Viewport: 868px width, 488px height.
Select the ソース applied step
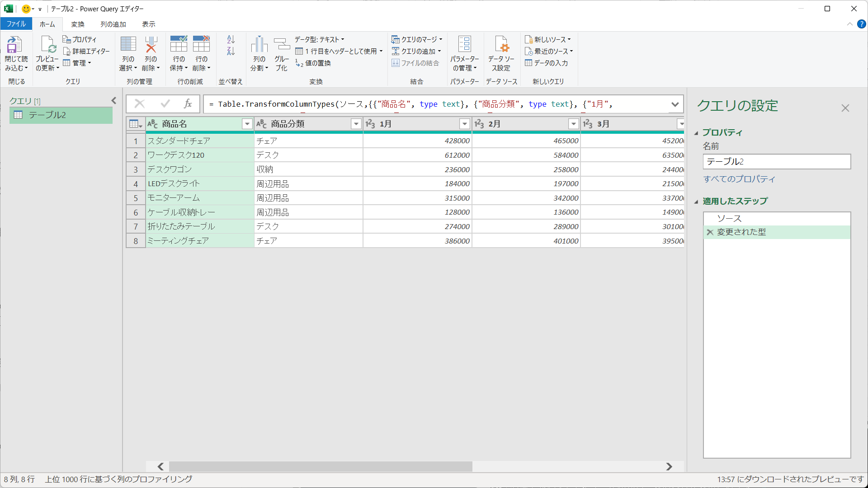(777, 219)
